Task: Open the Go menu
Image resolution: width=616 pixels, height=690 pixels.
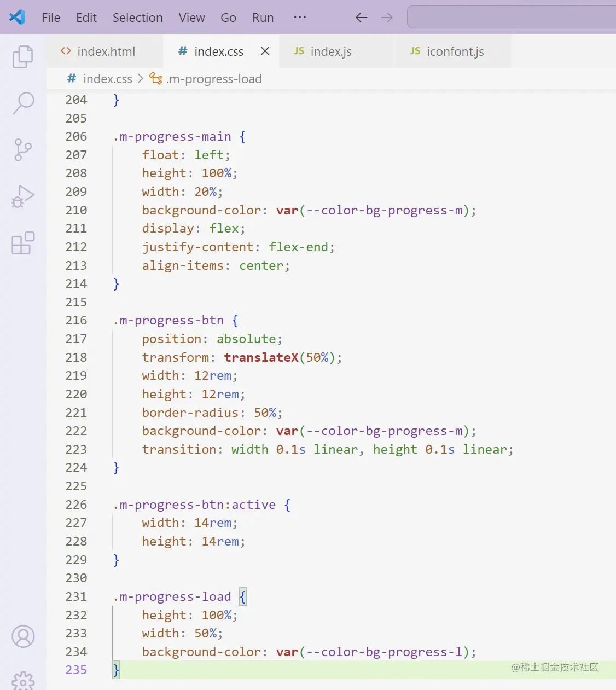Action: pos(228,18)
